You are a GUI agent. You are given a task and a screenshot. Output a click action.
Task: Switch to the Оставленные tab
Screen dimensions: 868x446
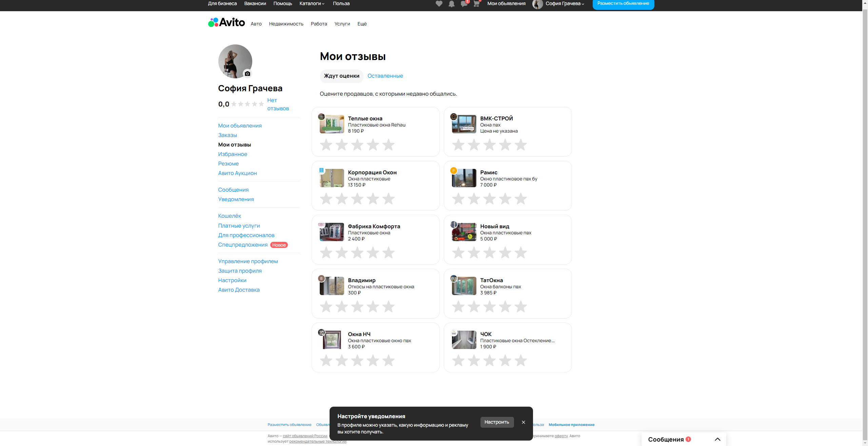pyautogui.click(x=385, y=76)
